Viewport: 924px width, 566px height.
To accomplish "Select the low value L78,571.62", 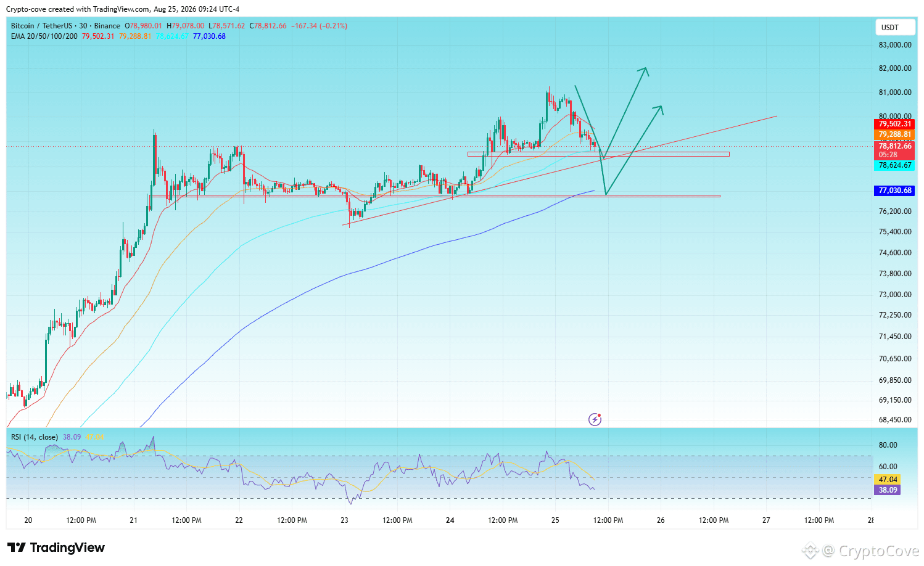I will [x=226, y=26].
